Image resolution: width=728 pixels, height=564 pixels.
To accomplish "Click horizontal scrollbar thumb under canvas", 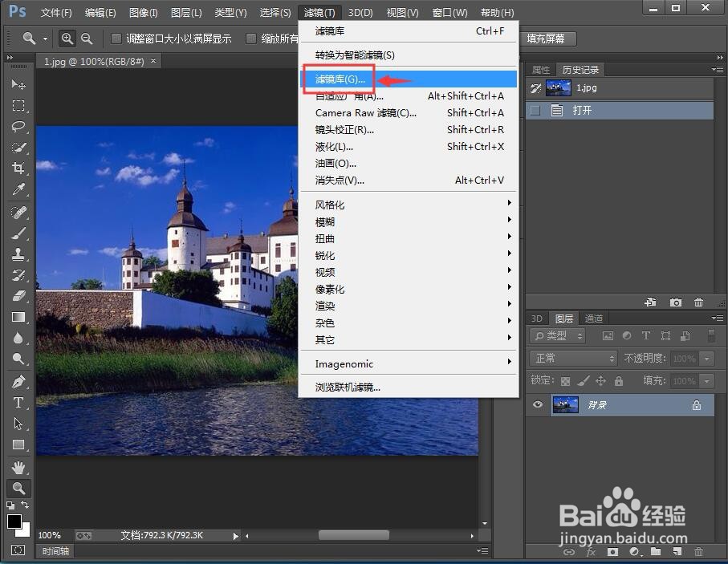I will (x=354, y=535).
